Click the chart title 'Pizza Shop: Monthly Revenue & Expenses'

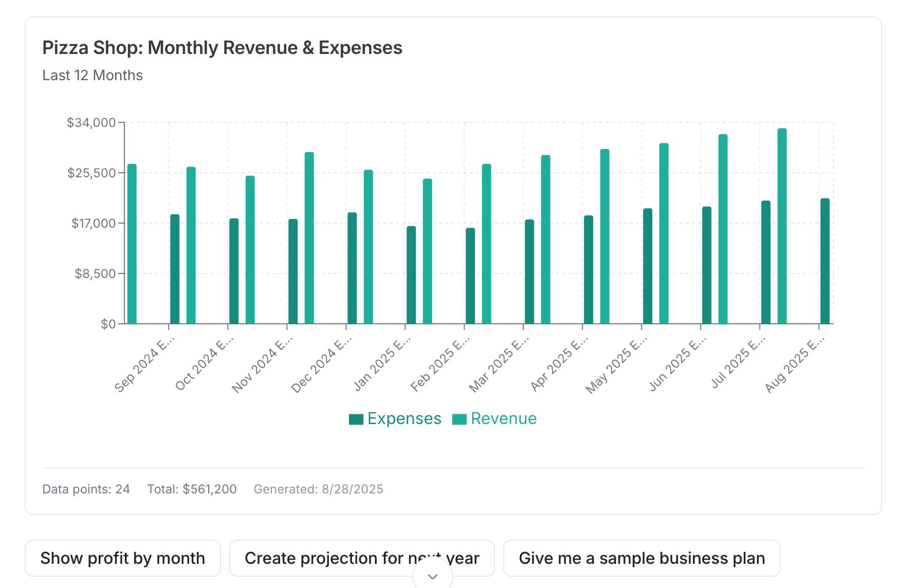click(222, 48)
